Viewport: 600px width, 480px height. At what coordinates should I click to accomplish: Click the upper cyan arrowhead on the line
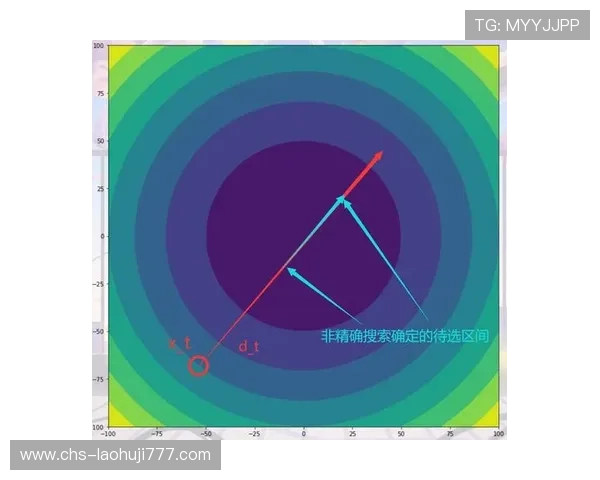342,198
